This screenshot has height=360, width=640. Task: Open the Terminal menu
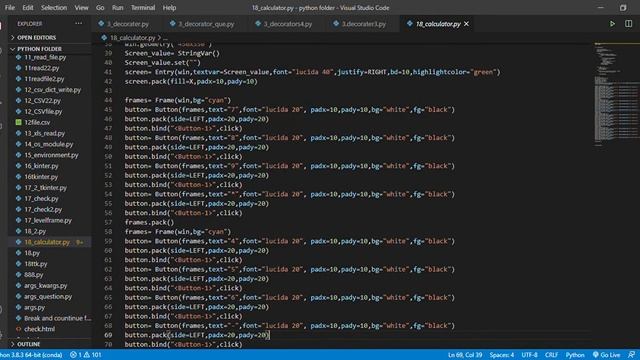pyautogui.click(x=143, y=8)
